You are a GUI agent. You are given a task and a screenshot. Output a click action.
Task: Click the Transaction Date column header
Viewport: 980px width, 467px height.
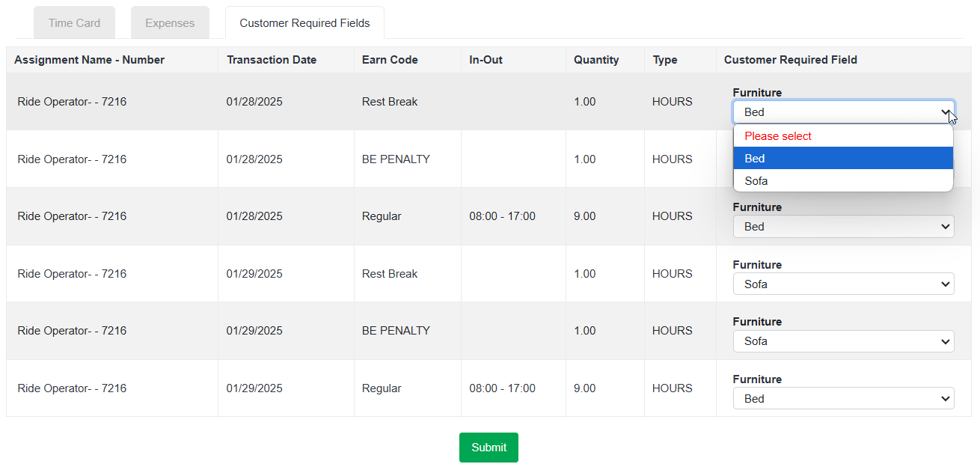pyautogui.click(x=272, y=60)
